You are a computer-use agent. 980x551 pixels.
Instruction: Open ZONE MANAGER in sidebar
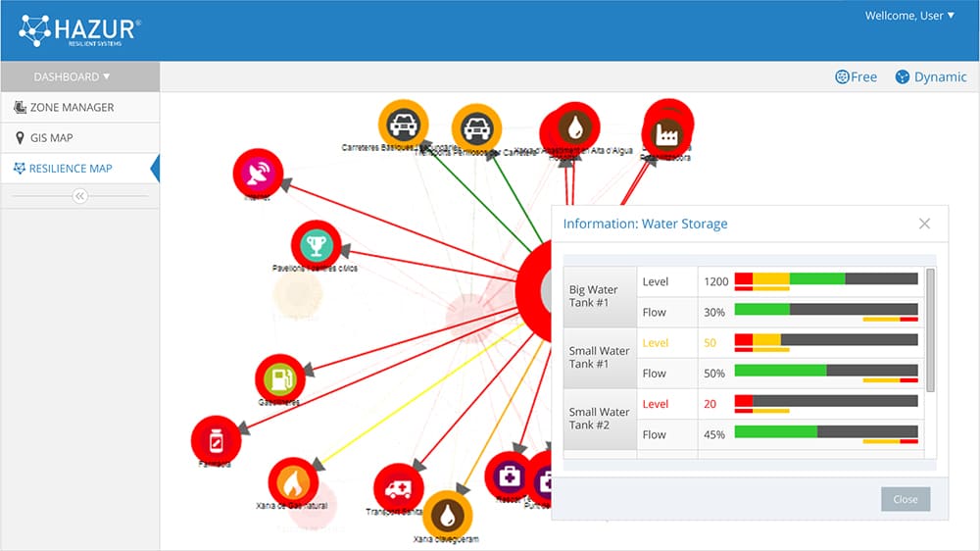[x=80, y=108]
